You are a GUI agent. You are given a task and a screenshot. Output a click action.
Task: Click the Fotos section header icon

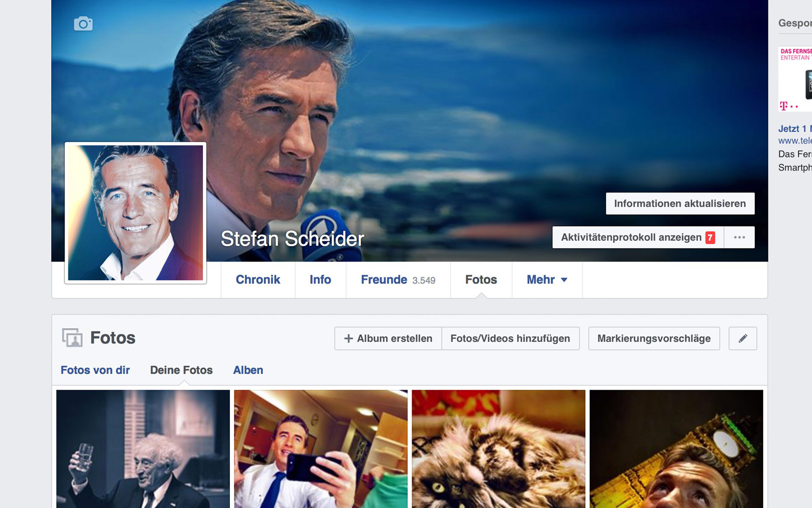point(72,338)
